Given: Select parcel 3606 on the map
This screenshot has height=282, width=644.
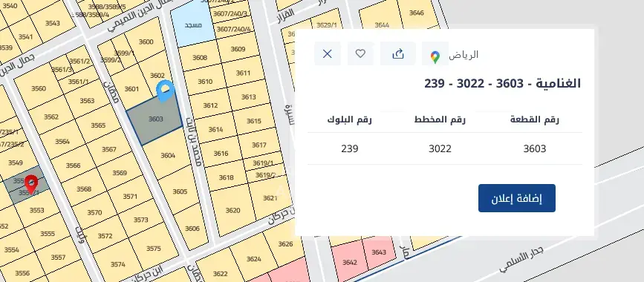Looking at the screenshot, I should coord(192,229).
